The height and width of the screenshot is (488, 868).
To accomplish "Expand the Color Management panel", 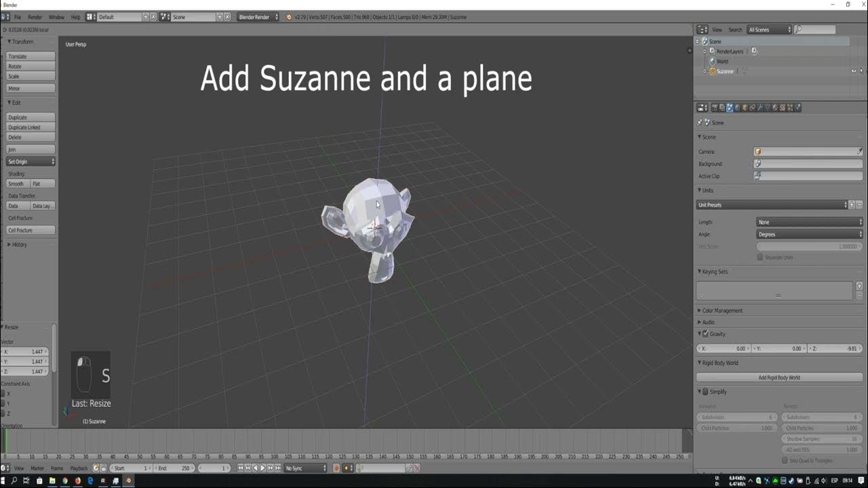I will pos(722,310).
